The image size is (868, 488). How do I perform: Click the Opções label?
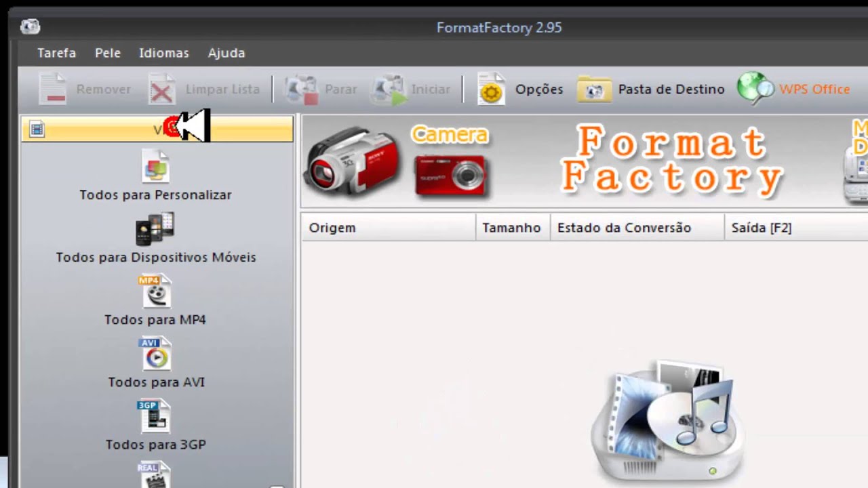pos(539,89)
